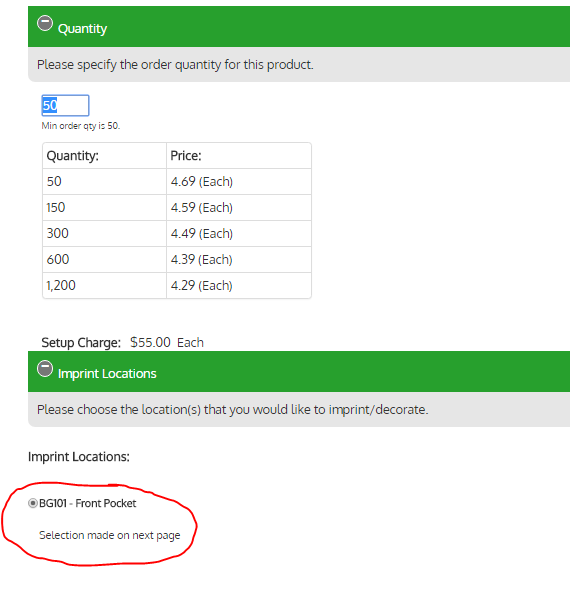Viewport: 570px width, 611px height.
Task: Click the order quantity input field
Action: pyautogui.click(x=65, y=105)
